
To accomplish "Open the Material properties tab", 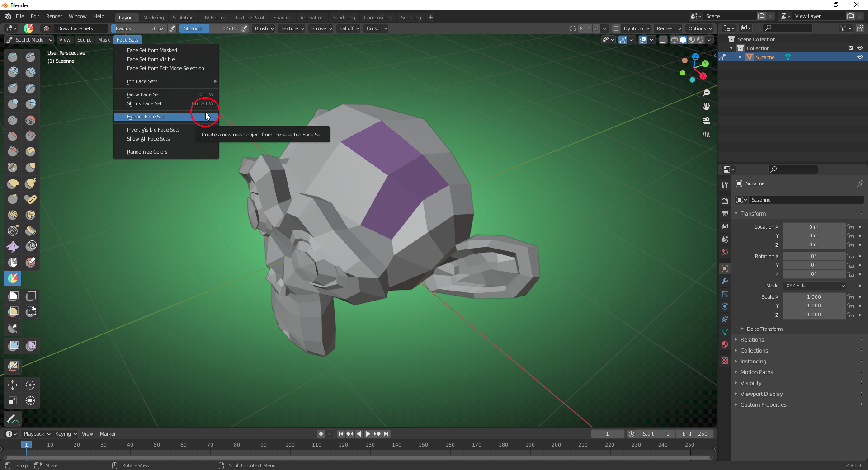I will tap(725, 344).
